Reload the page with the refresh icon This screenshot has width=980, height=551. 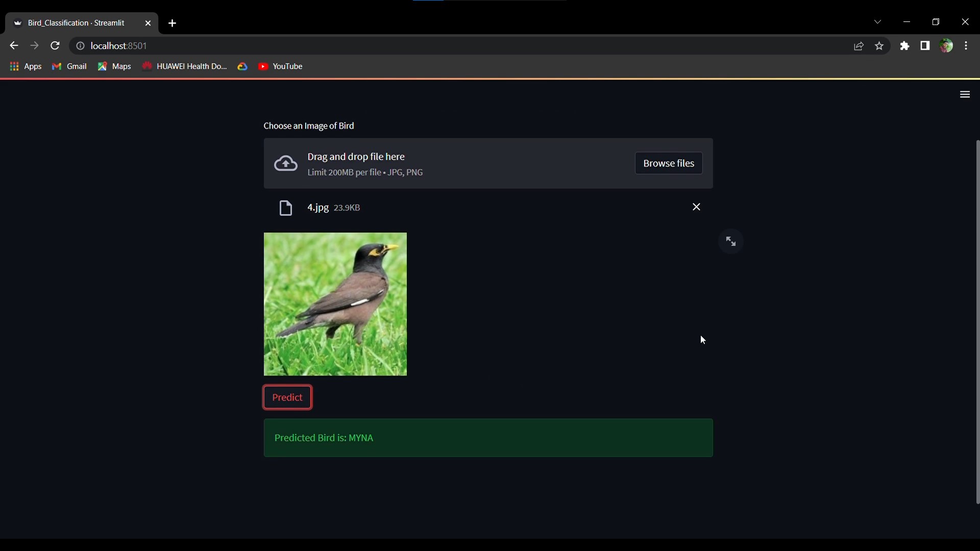click(x=55, y=45)
